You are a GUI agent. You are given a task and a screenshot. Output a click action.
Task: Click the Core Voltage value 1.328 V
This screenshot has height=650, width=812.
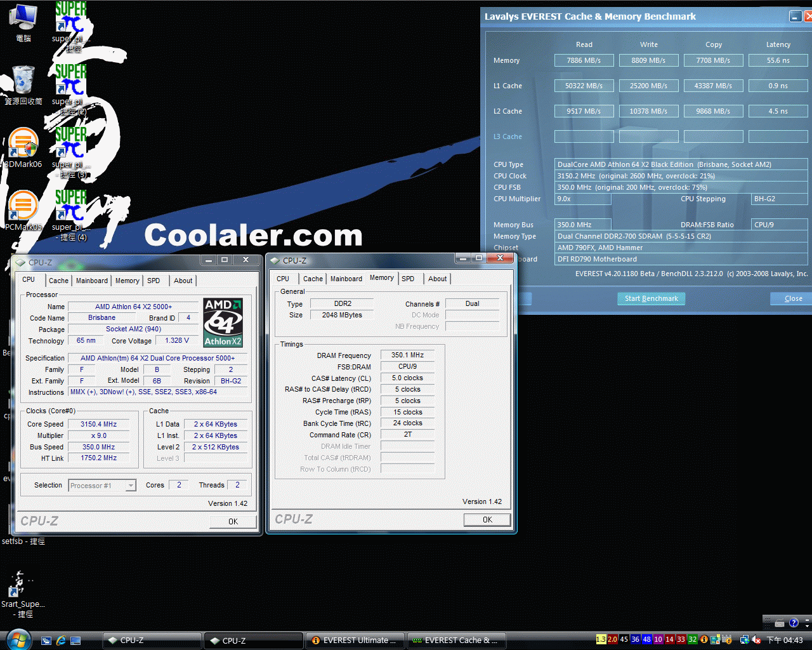[178, 341]
